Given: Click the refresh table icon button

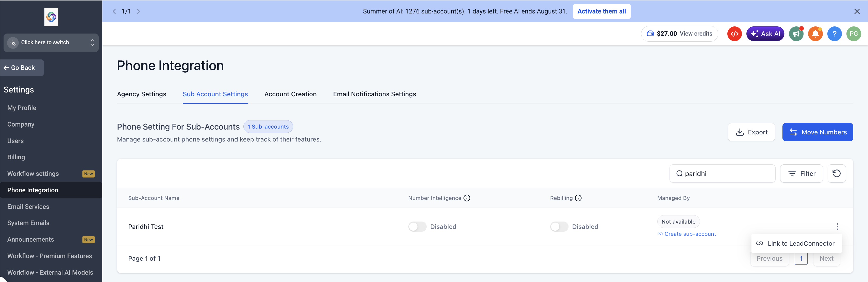Looking at the screenshot, I should click(x=836, y=173).
